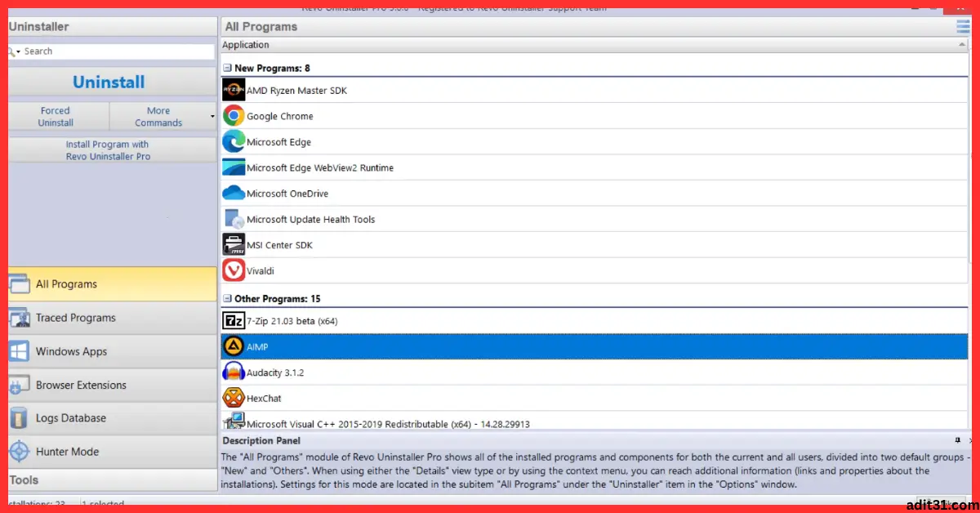
Task: Open the More Commands dropdown arrow
Action: pos(212,117)
